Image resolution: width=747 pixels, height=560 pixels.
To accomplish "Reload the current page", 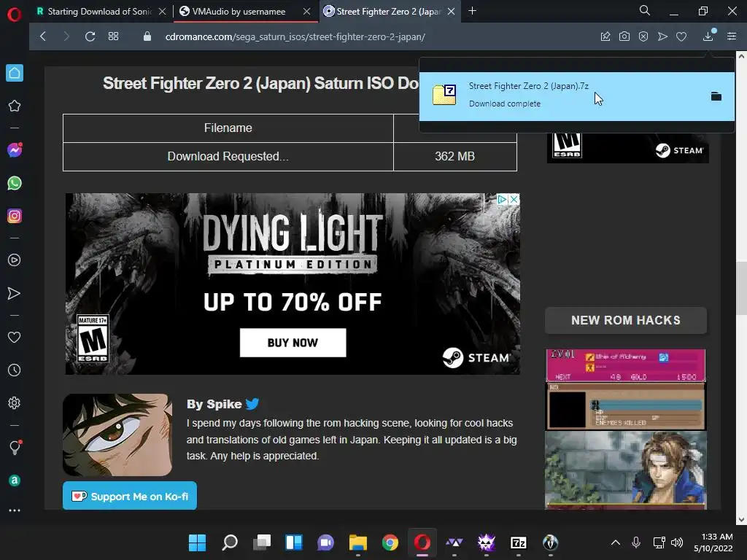I will click(90, 36).
